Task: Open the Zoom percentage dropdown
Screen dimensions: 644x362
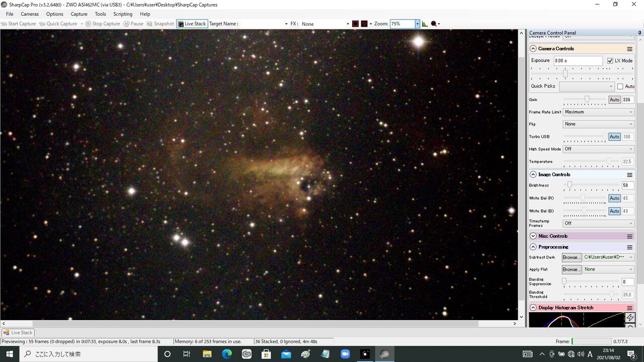Action: coord(417,24)
